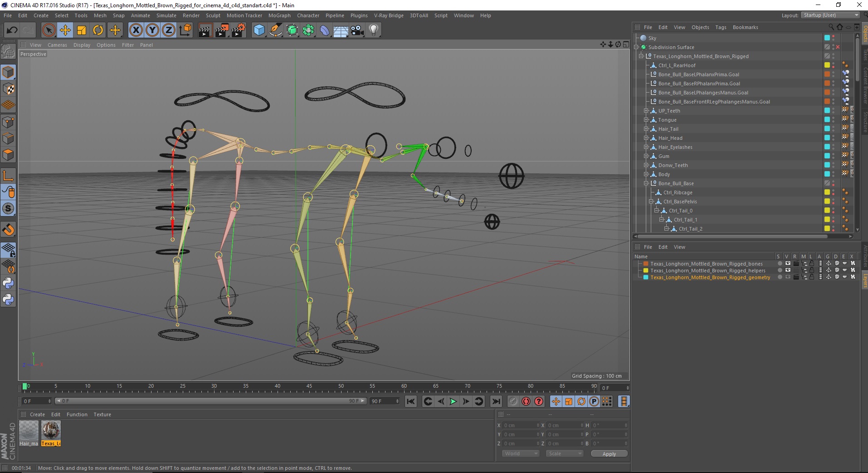This screenshot has height=473, width=868.
Task: Select the Texas_Lo material thumbnail
Action: point(51,434)
